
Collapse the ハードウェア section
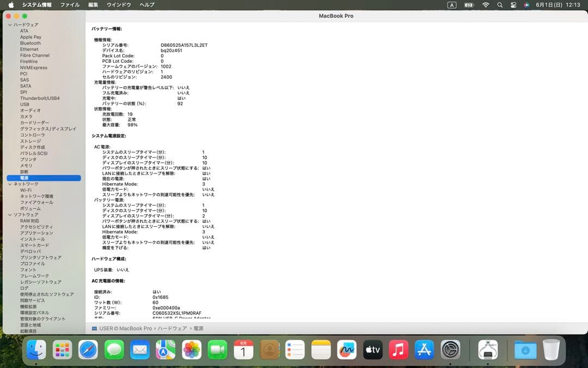(9, 25)
